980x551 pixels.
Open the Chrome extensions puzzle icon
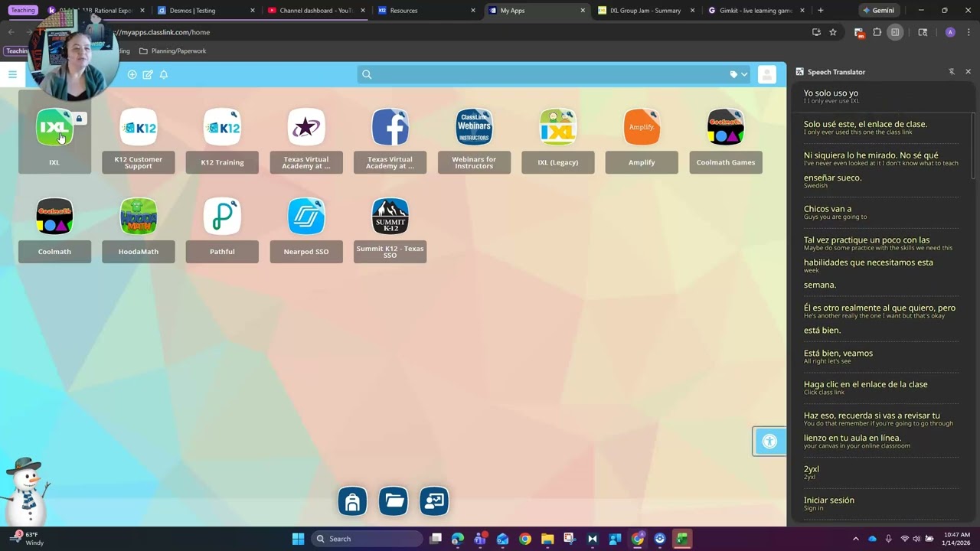(x=877, y=32)
